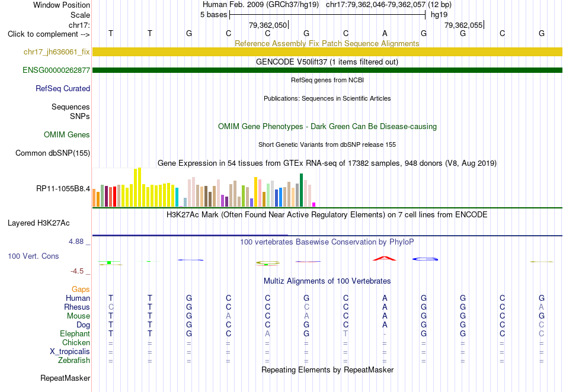Click the red A in conservation logo

coord(385,258)
